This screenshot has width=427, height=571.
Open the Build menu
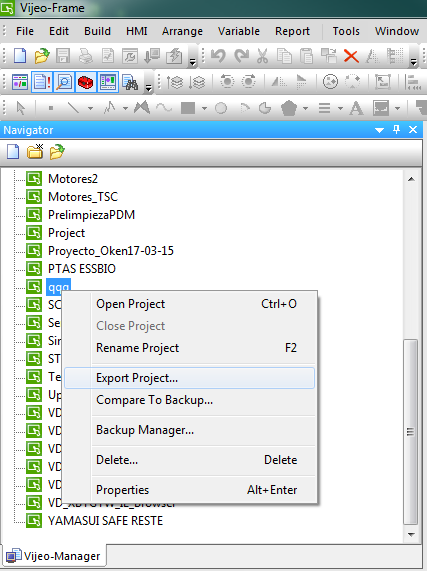97,31
